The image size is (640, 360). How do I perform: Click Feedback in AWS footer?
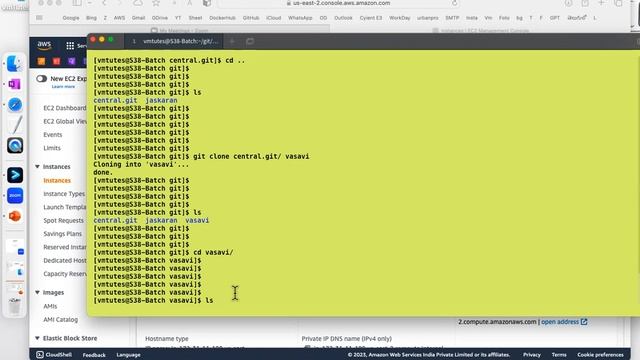click(94, 355)
